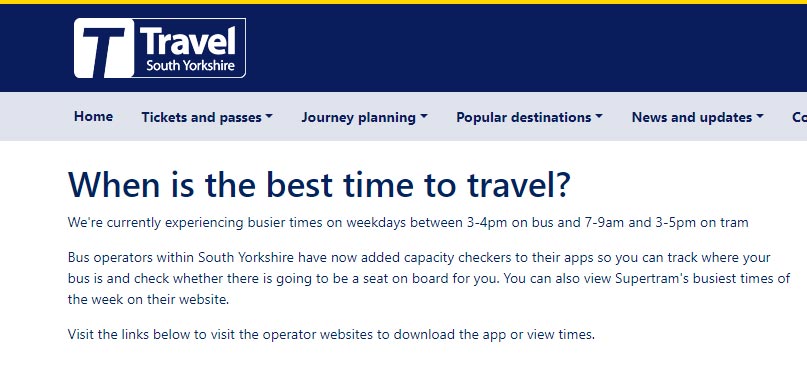Click the white T emblem in logo
Image resolution: width=807 pixels, height=369 pixels.
tap(104, 48)
